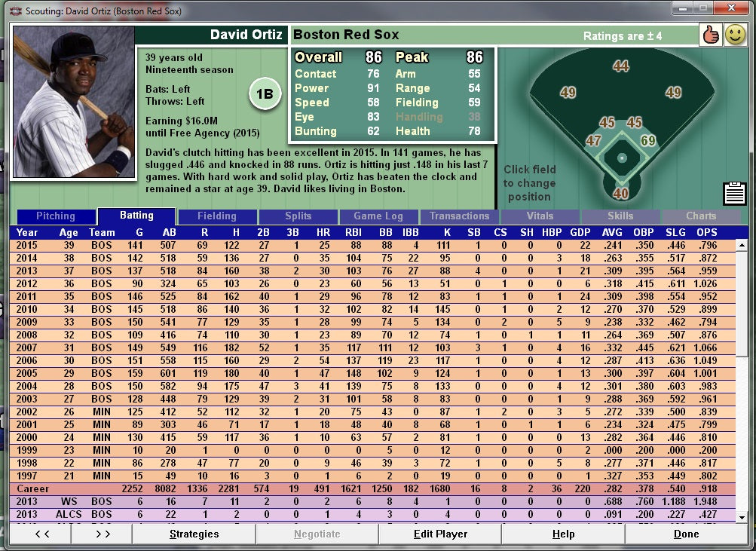View the Transactions tab
Viewport: 756px width, 551px height.
[459, 216]
